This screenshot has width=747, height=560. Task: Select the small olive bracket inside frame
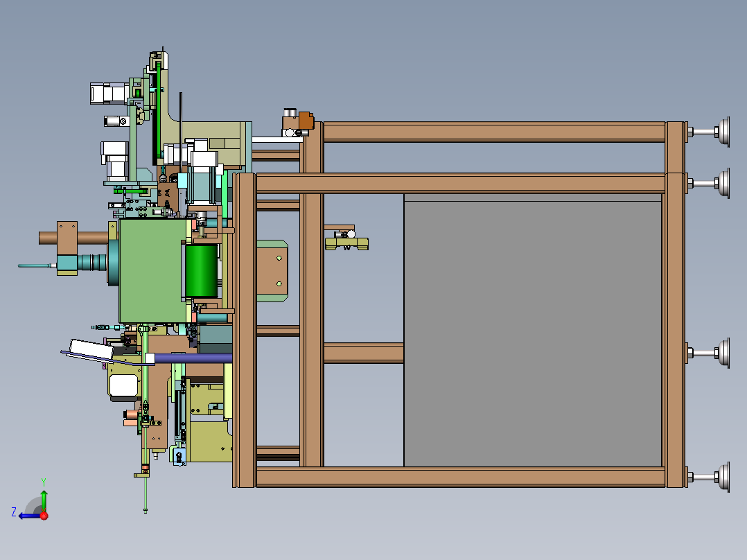click(346, 243)
